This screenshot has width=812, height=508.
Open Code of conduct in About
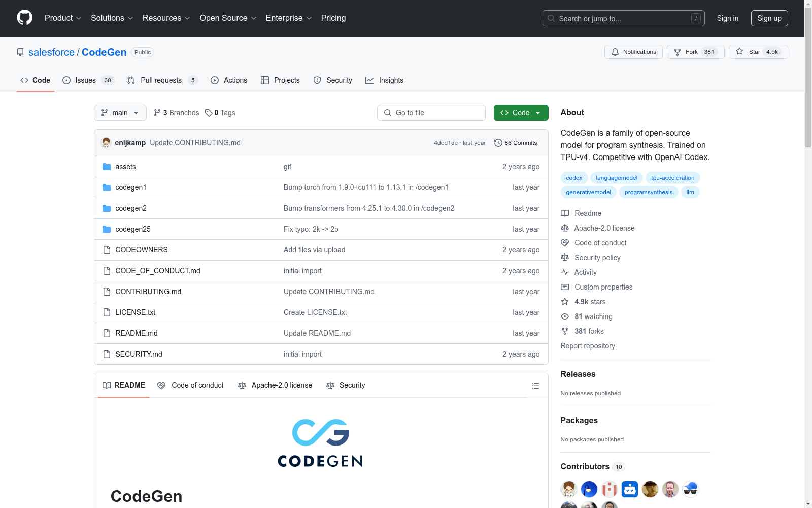594,243
